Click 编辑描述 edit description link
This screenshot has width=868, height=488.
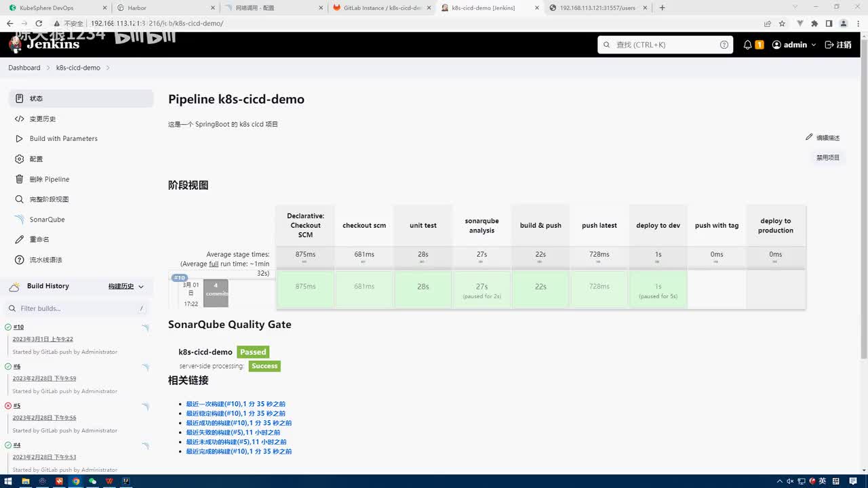(x=823, y=138)
